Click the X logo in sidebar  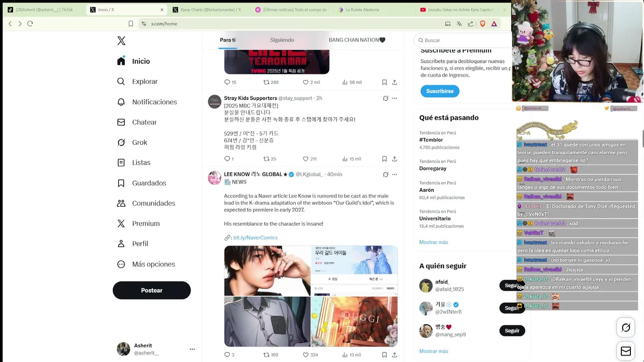tap(121, 41)
